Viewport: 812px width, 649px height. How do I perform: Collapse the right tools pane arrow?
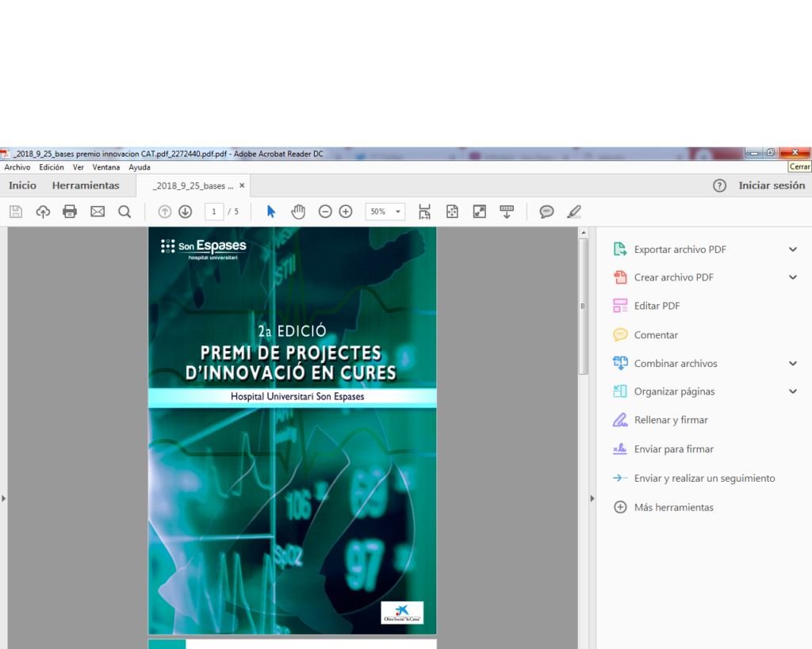click(592, 498)
